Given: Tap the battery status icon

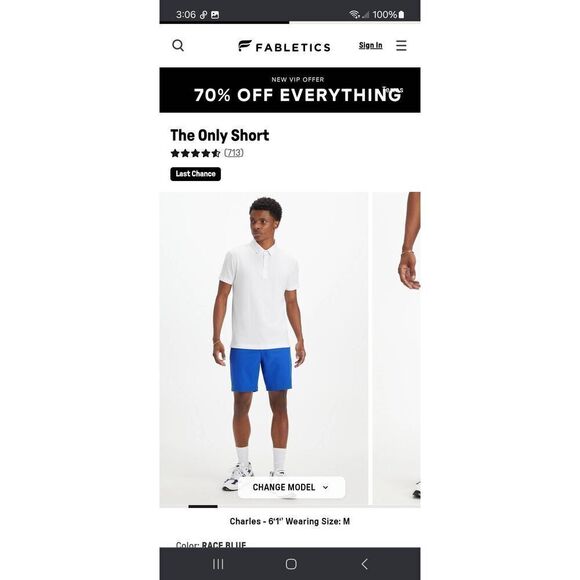Looking at the screenshot, I should click(x=401, y=15).
